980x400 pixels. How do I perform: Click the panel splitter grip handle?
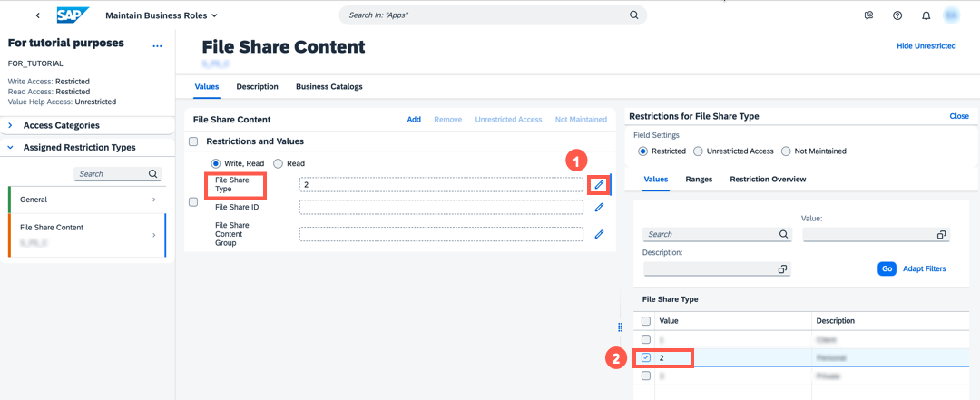pyautogui.click(x=620, y=327)
